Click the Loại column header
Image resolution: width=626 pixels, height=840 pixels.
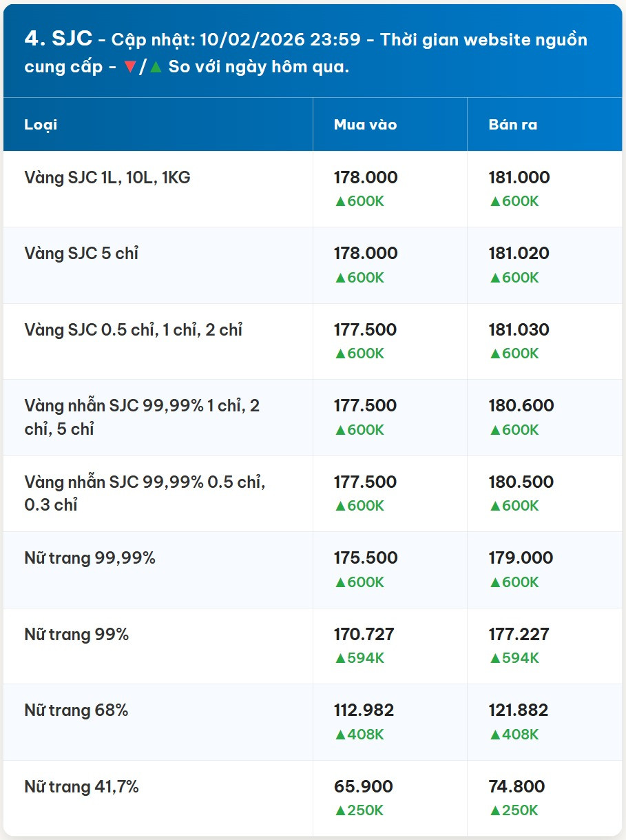coord(41,125)
